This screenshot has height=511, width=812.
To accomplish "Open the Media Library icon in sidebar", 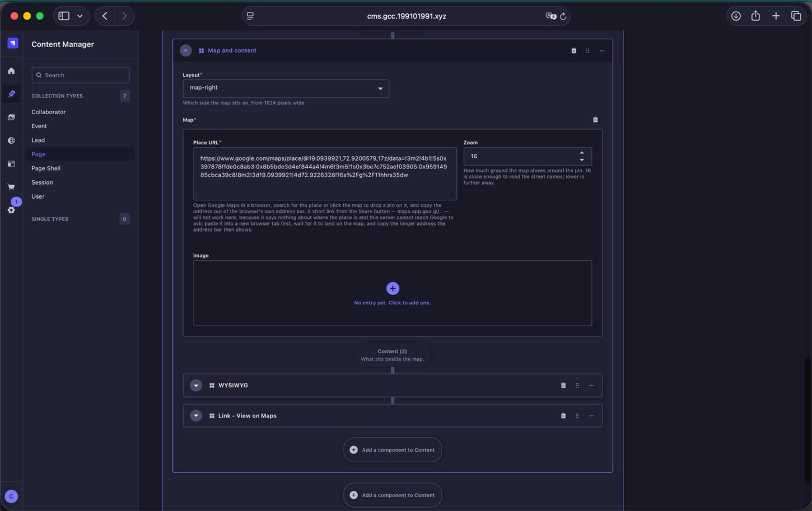I will (11, 118).
